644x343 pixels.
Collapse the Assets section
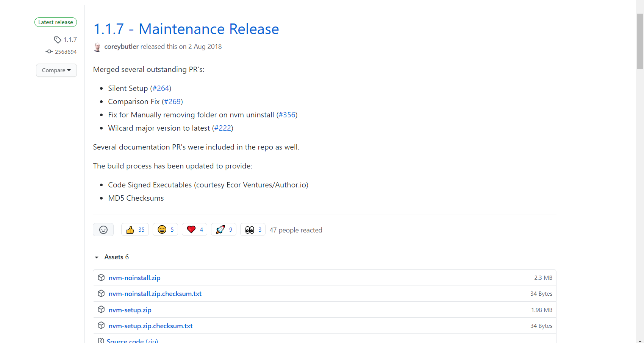[97, 257]
